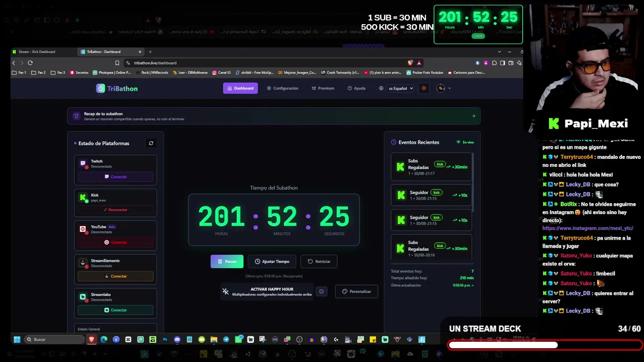Click the Twitch platform icon
This screenshot has height=362, width=644.
[x=83, y=163]
